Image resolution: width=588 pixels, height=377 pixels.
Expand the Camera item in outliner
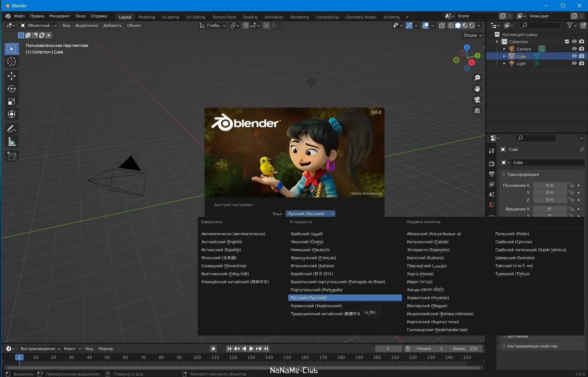504,49
